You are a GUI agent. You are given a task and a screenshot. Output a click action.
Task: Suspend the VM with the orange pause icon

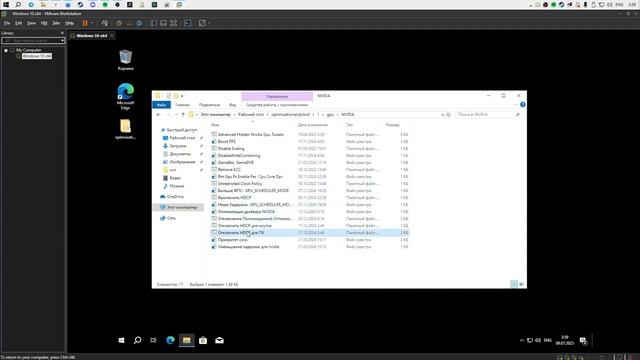click(85, 23)
